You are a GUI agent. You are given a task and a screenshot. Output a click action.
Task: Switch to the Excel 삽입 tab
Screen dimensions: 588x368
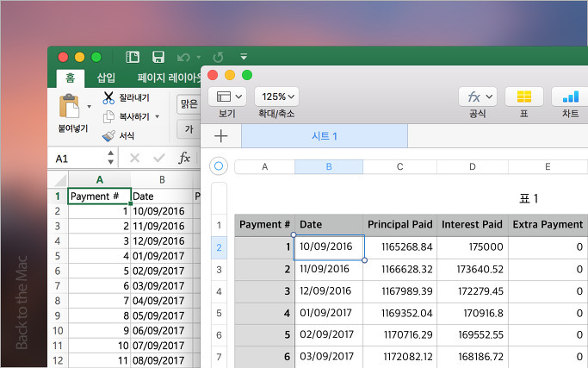[106, 78]
